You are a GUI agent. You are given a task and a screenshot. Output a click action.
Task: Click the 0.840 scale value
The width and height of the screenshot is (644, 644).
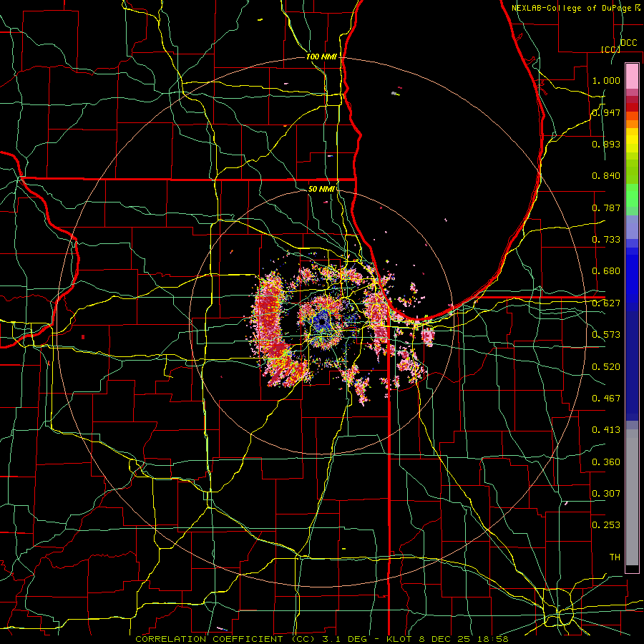(x=606, y=176)
